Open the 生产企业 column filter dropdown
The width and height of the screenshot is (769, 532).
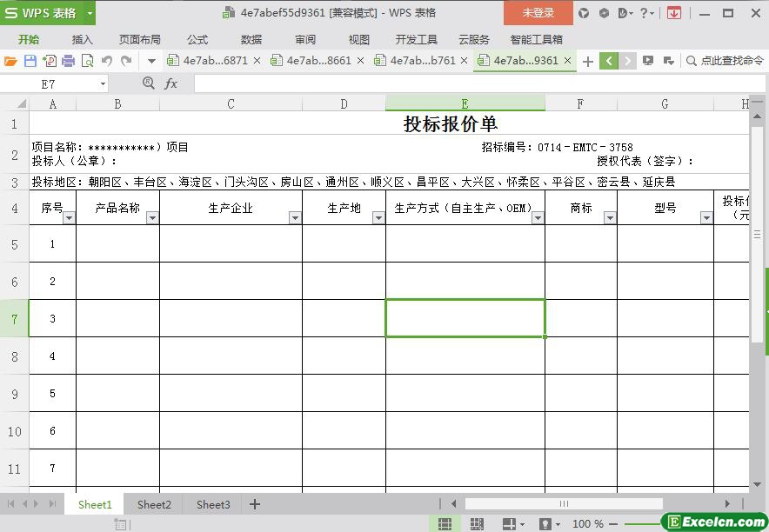295,218
